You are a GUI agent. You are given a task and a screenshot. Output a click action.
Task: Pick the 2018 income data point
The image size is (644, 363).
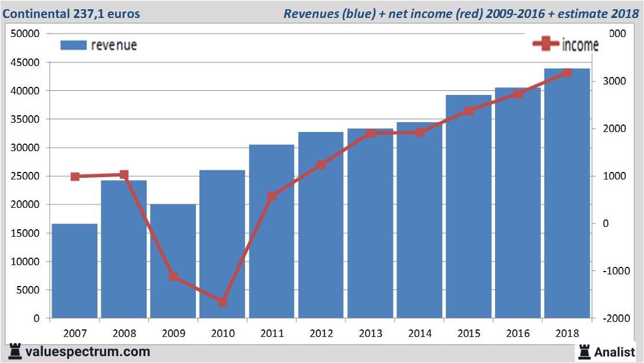567,73
